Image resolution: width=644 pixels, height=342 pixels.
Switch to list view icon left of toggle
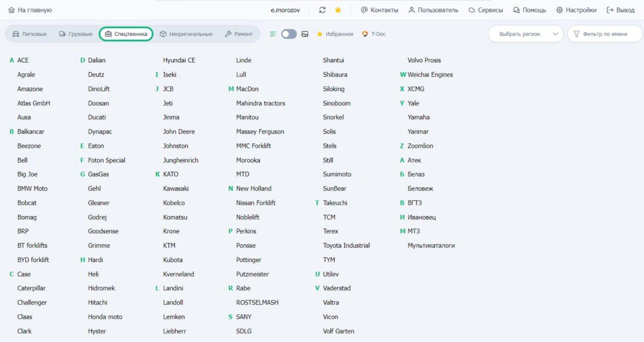[x=273, y=34]
